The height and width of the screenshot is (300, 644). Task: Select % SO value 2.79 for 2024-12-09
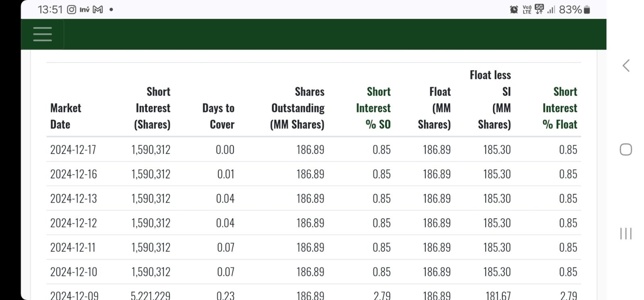(x=382, y=296)
